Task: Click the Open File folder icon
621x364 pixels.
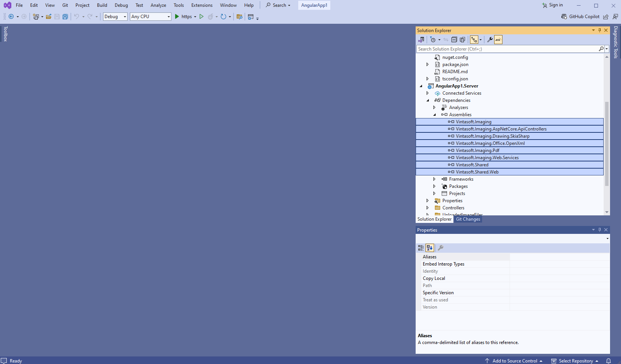Action: 49,17
